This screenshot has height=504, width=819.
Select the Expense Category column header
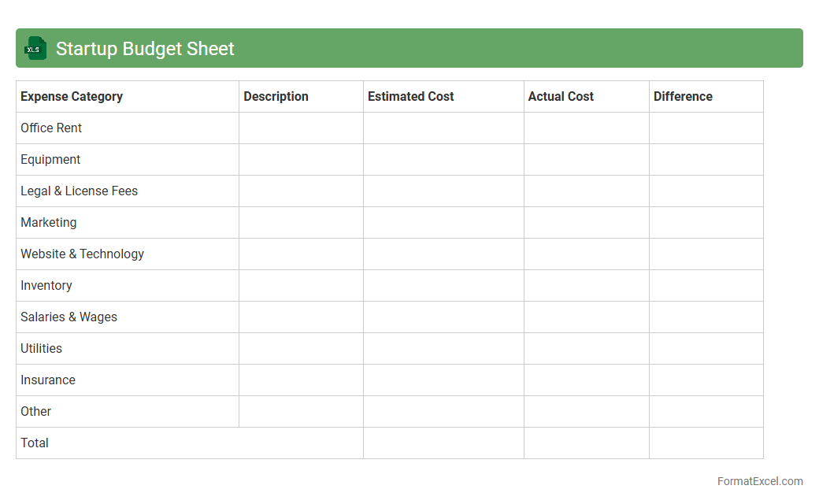(x=72, y=96)
